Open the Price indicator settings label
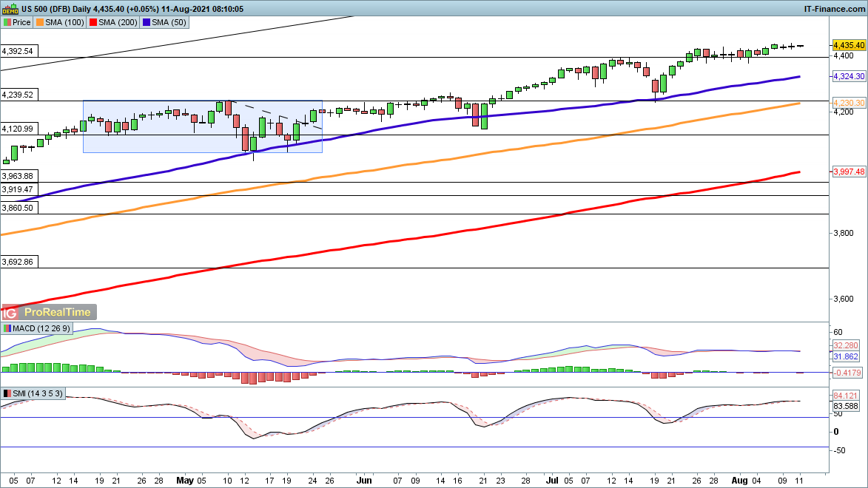Image resolution: width=868 pixels, height=488 pixels. (21, 22)
